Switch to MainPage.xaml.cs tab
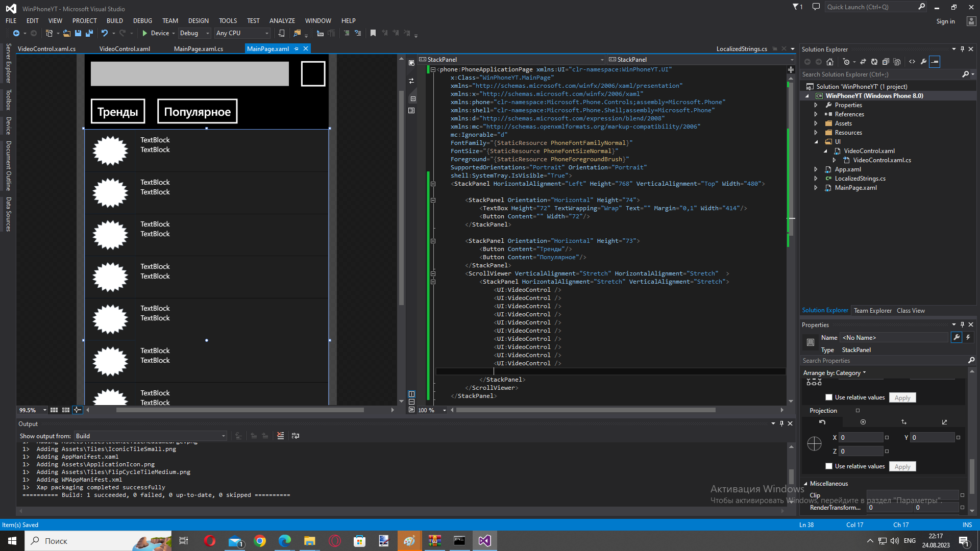The height and width of the screenshot is (551, 980). [x=199, y=49]
